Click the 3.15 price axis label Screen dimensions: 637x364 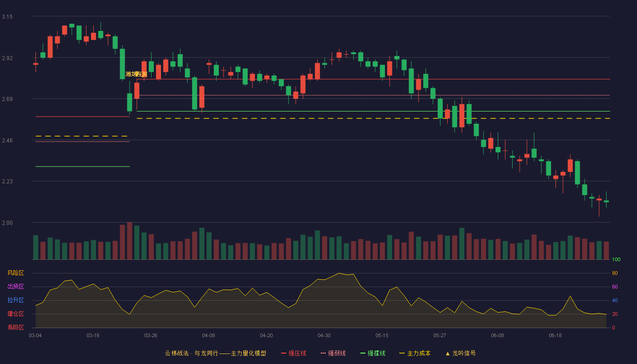click(x=7, y=17)
